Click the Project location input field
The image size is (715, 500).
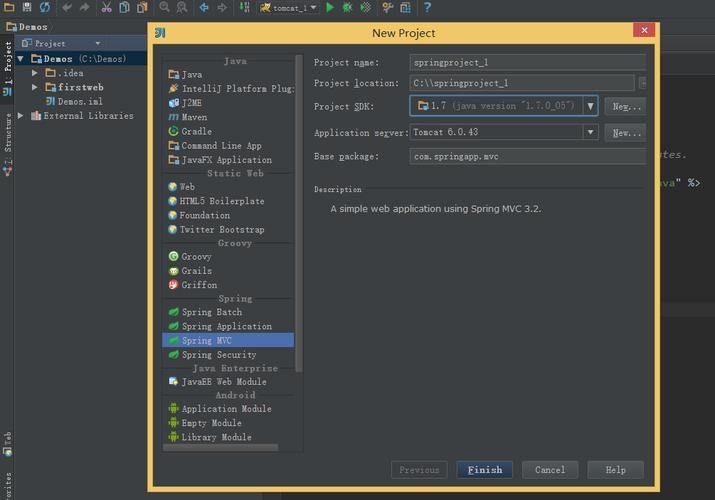522,83
